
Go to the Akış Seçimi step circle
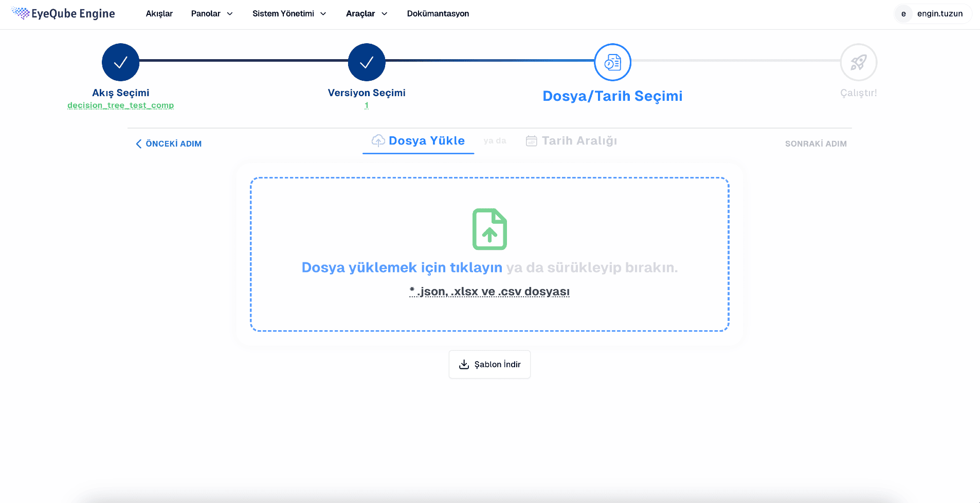[x=121, y=62]
